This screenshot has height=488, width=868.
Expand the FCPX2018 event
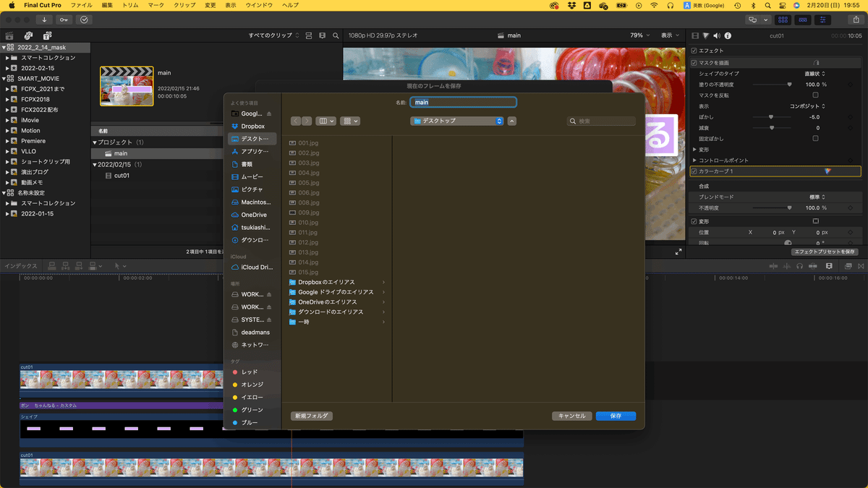tap(7, 99)
